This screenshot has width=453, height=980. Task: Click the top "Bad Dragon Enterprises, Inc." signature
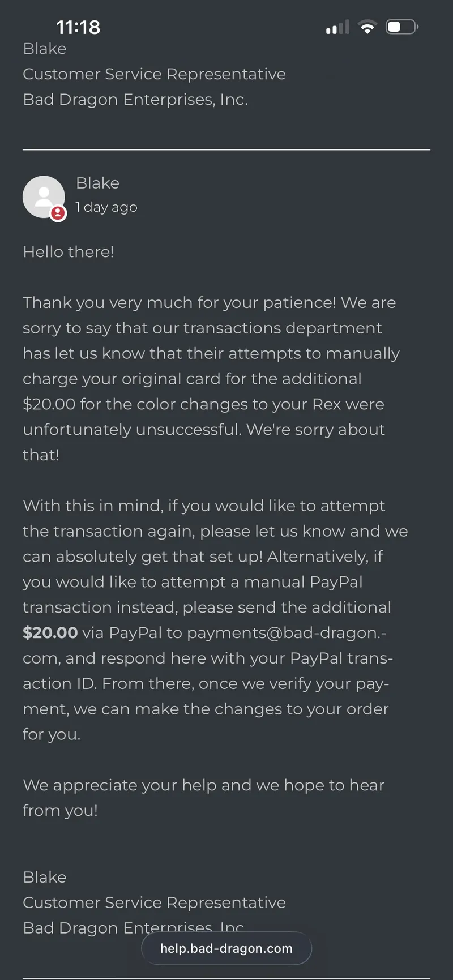(x=135, y=100)
